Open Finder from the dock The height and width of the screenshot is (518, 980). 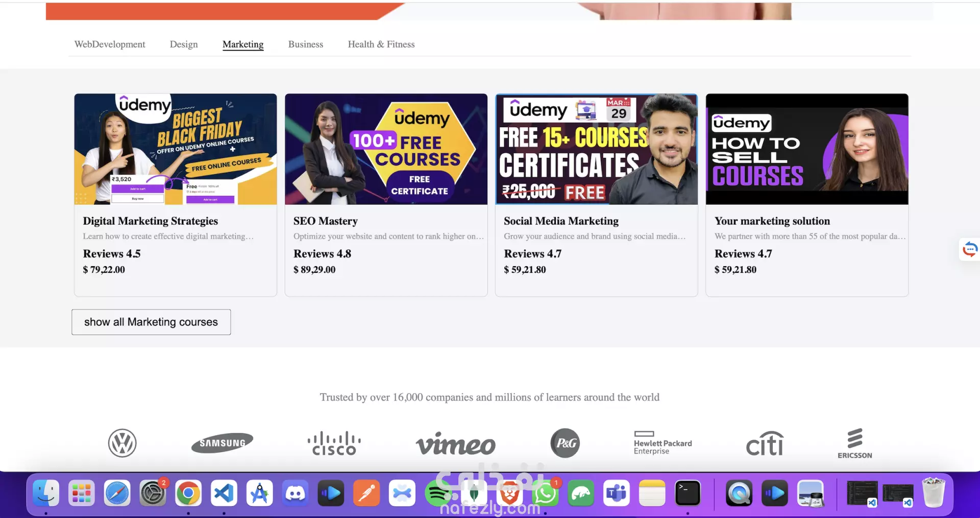pos(46,493)
